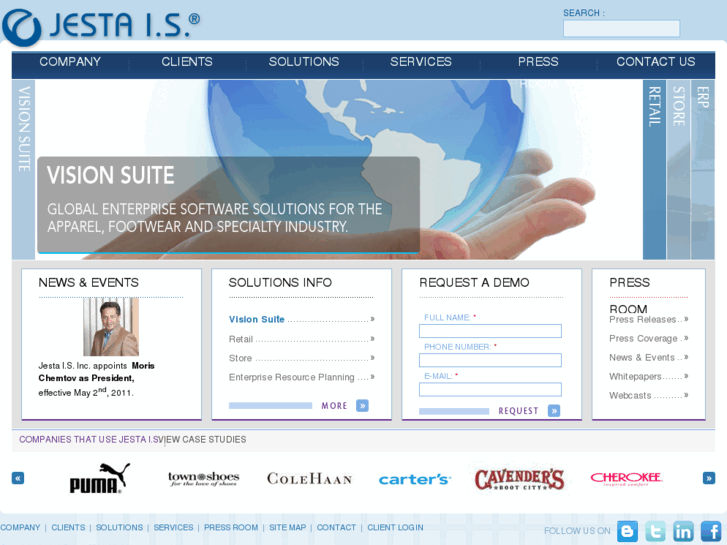Switch to the RETAIL banner tab
Image resolution: width=727 pixels, height=545 pixels.
pyautogui.click(x=654, y=170)
